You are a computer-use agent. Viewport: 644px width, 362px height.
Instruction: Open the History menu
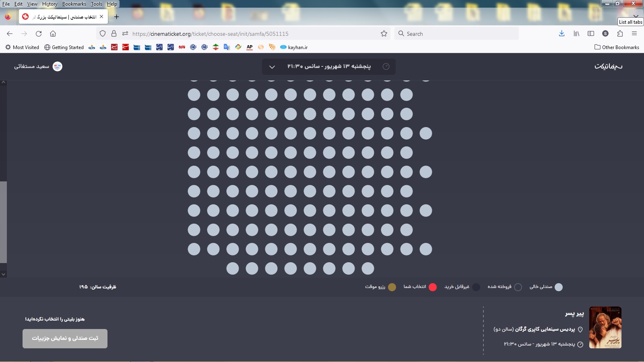pyautogui.click(x=50, y=4)
